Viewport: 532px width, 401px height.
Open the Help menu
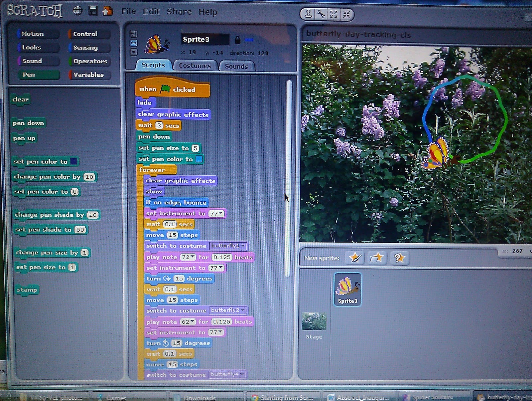tap(208, 12)
